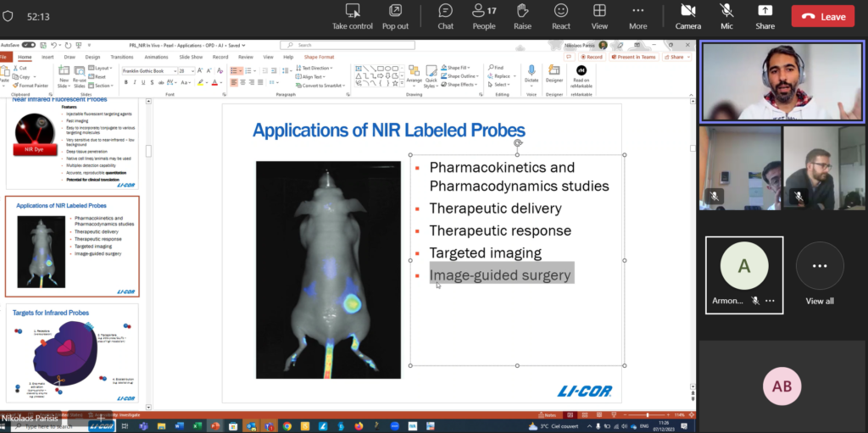Toggle Strikethrough formatting
The height and width of the screenshot is (433, 868).
[x=161, y=82]
